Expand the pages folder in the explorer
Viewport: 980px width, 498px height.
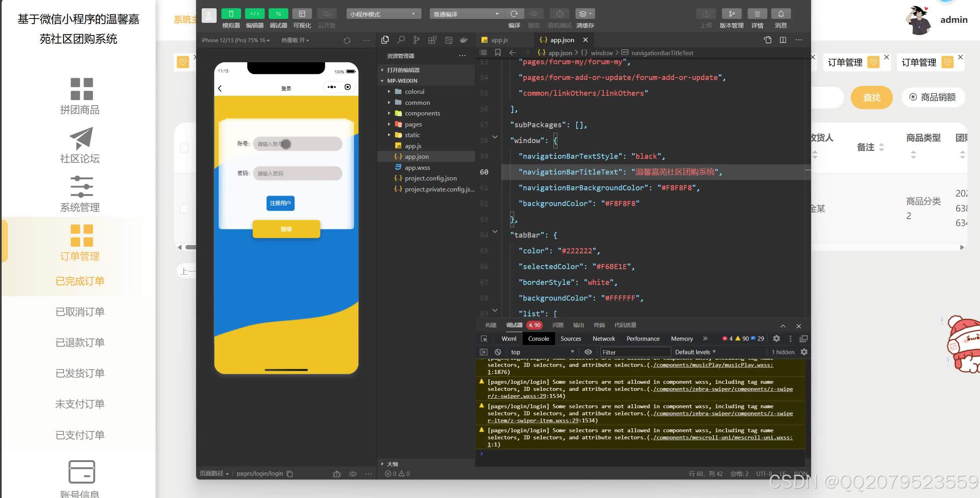click(413, 124)
